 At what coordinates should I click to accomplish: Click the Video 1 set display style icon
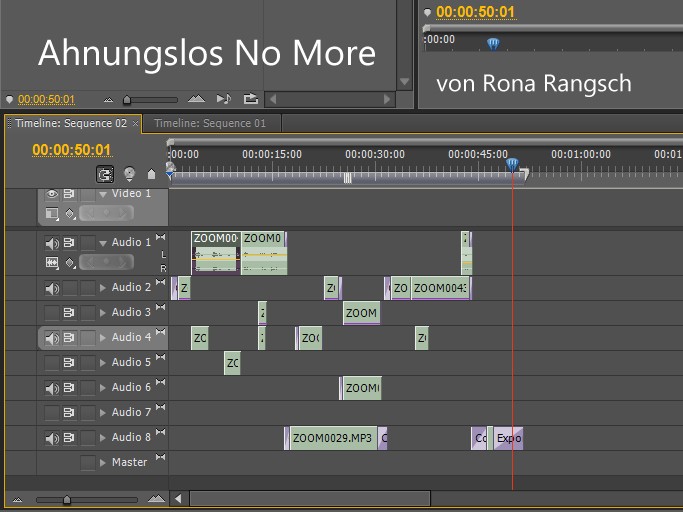tap(52, 213)
